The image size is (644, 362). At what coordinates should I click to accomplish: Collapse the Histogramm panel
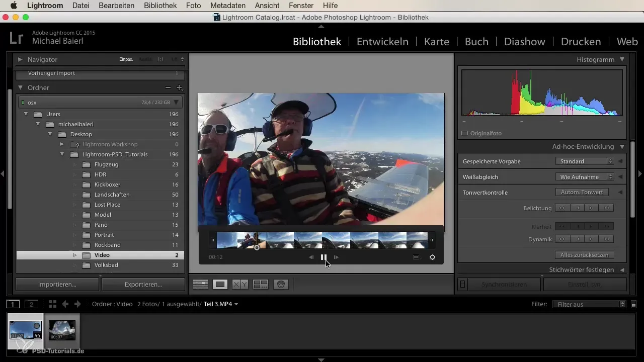point(622,59)
